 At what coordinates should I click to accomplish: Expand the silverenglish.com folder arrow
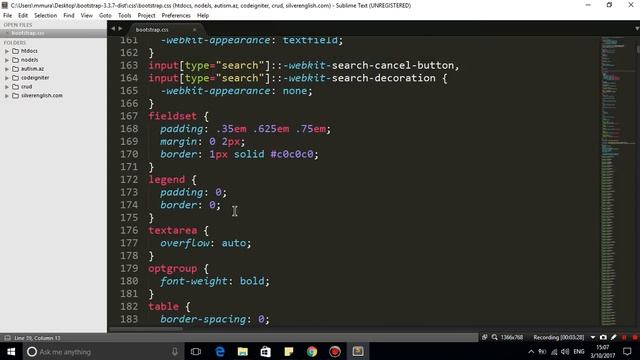(x=7, y=96)
